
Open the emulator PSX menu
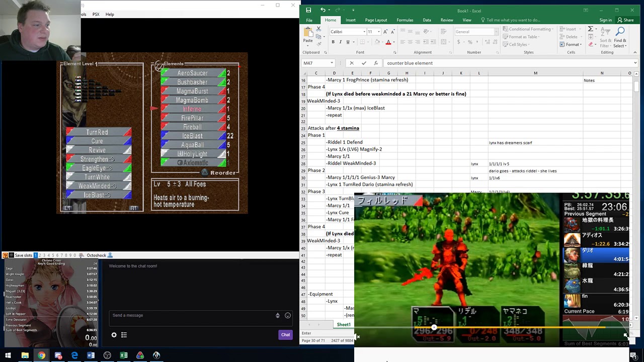coord(96,14)
